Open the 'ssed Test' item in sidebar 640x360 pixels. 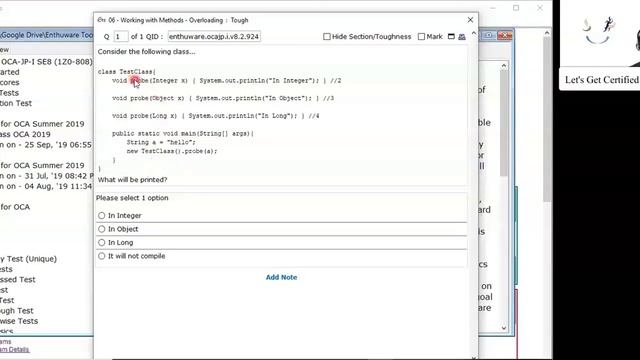click(18, 280)
